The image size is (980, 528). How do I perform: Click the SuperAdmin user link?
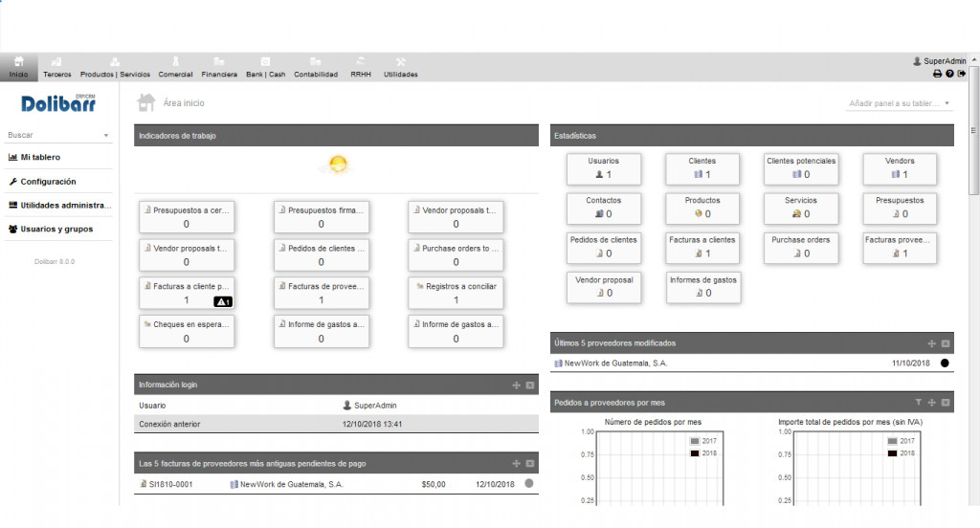940,61
